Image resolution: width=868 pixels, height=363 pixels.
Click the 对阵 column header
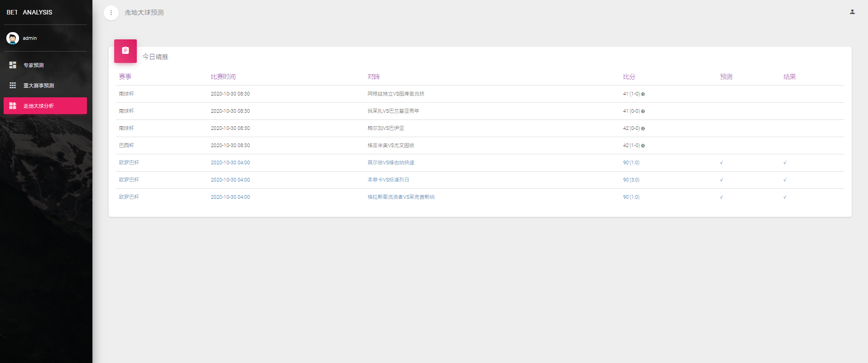(374, 77)
